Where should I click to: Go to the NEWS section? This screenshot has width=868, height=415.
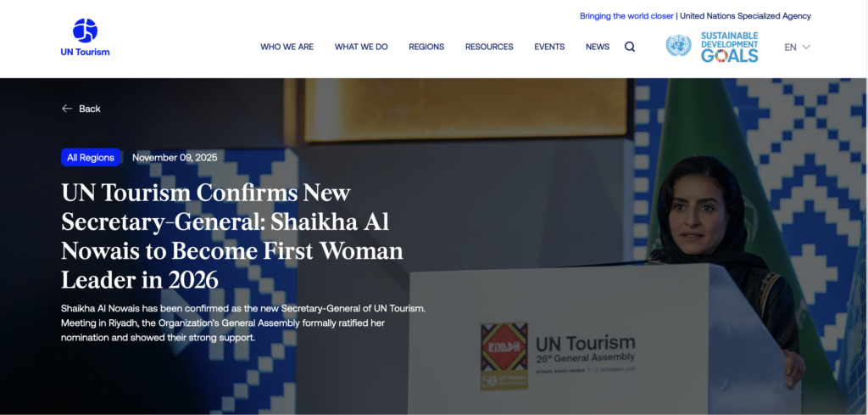[x=598, y=47]
